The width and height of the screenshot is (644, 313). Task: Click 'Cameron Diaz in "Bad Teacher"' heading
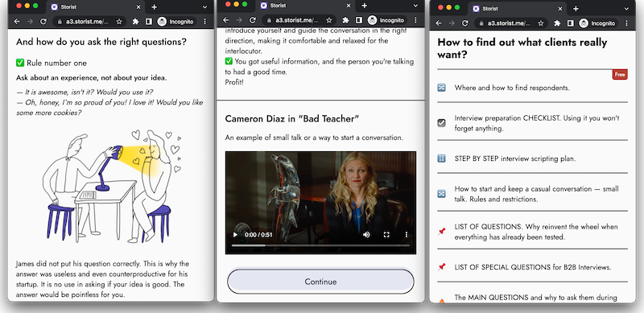coord(292,119)
